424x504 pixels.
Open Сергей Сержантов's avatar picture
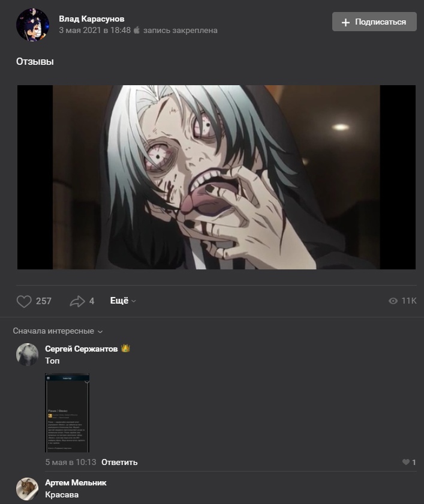[x=28, y=354]
